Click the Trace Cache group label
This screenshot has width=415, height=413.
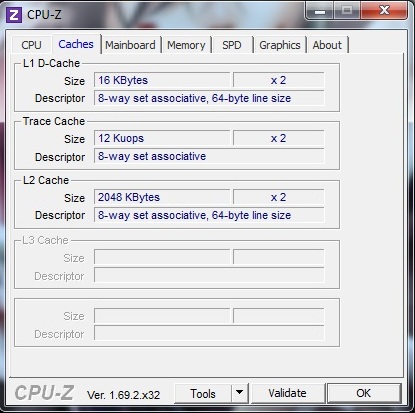pyautogui.click(x=54, y=121)
